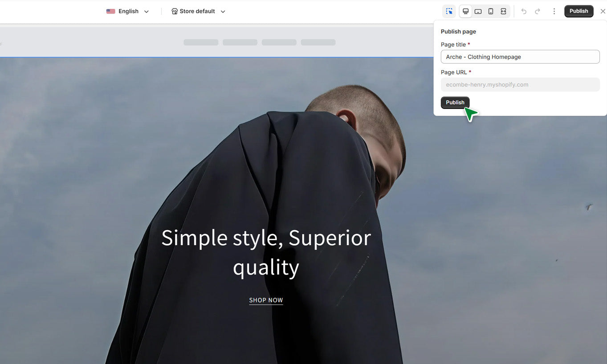Select the fullscreen width preview icon

click(x=503, y=11)
